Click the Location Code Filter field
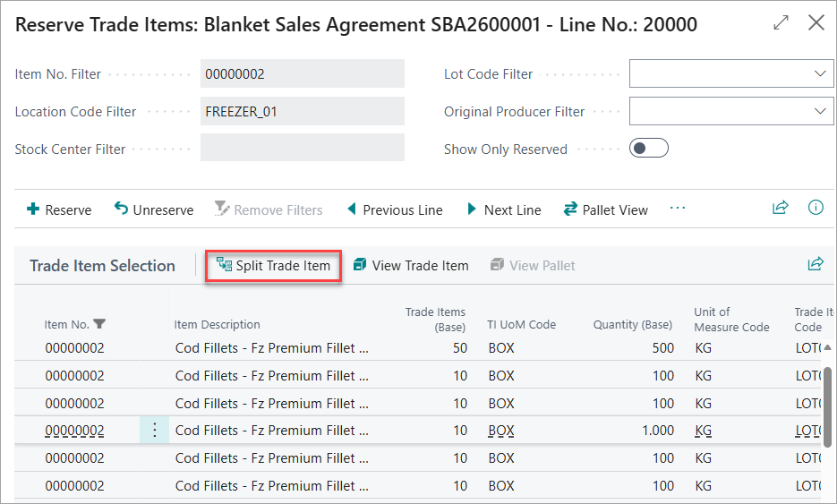Image resolution: width=837 pixels, height=504 pixels. 303,111
